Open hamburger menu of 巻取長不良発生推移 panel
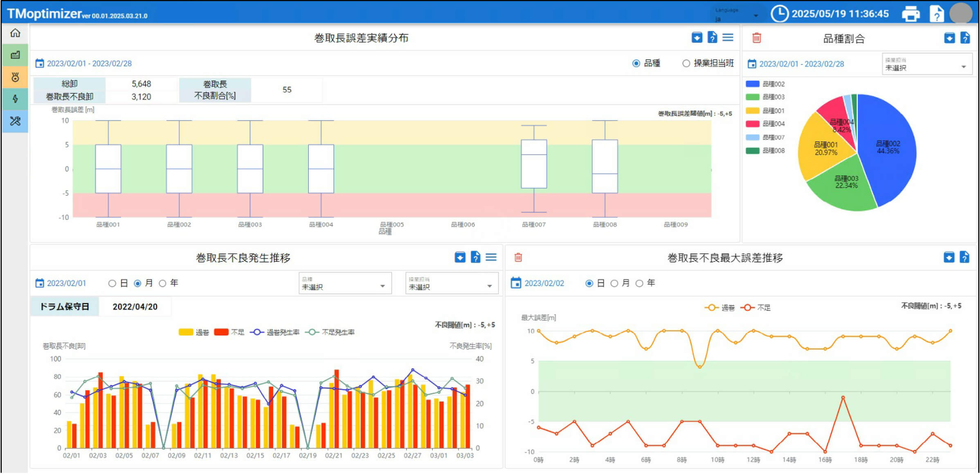980x474 pixels. 491,257
